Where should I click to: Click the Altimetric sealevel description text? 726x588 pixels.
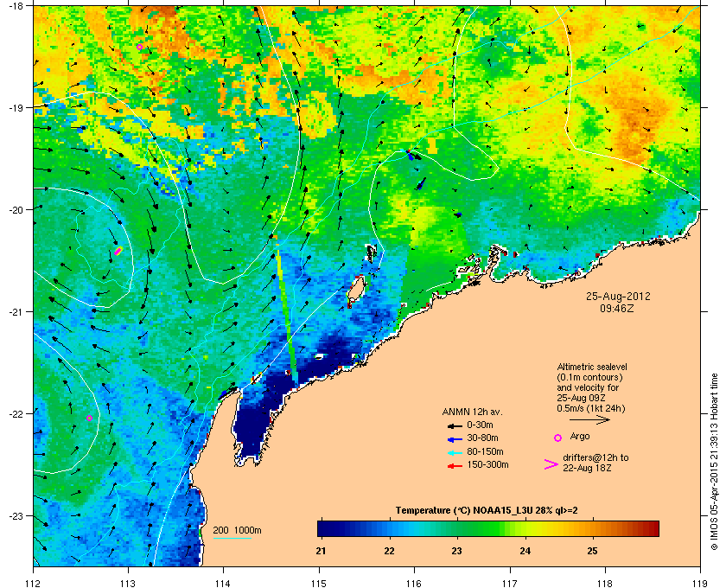click(592, 387)
